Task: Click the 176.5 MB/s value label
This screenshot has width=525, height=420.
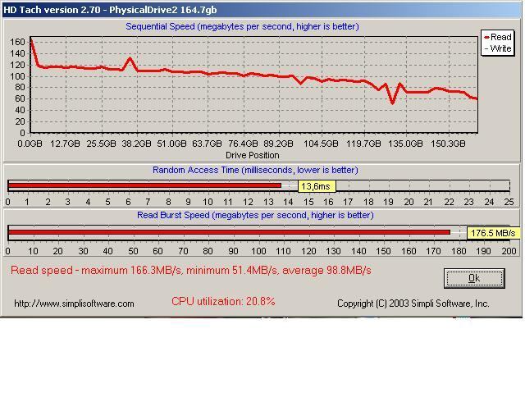Action: 493,233
